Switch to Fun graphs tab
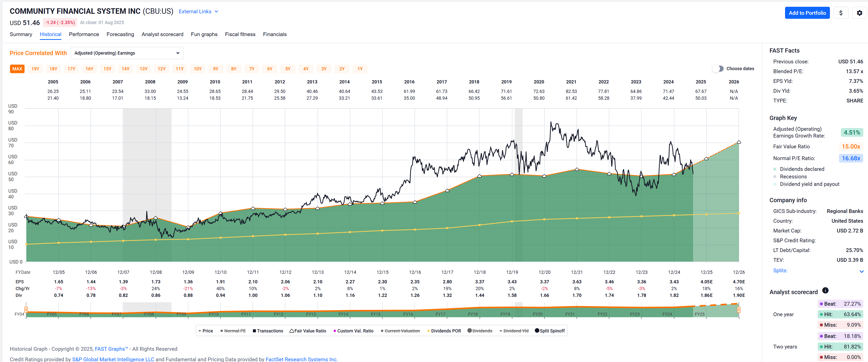 (204, 34)
